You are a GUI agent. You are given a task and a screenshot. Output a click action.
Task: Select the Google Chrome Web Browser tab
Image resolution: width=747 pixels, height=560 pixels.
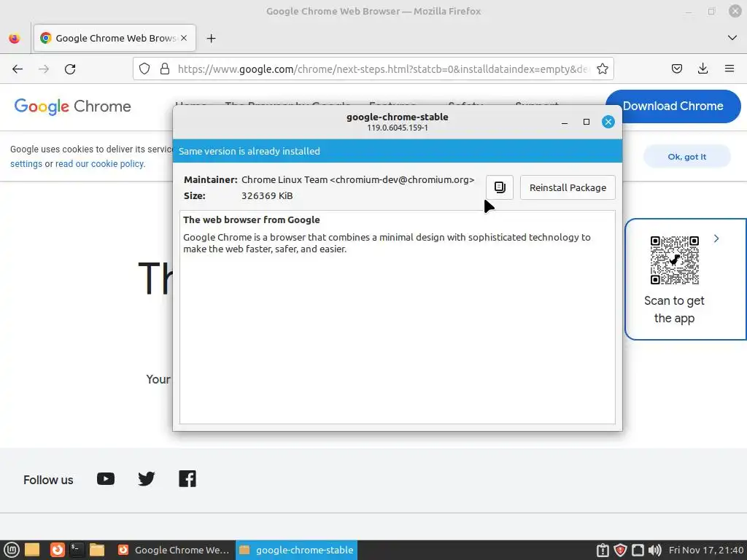(115, 38)
